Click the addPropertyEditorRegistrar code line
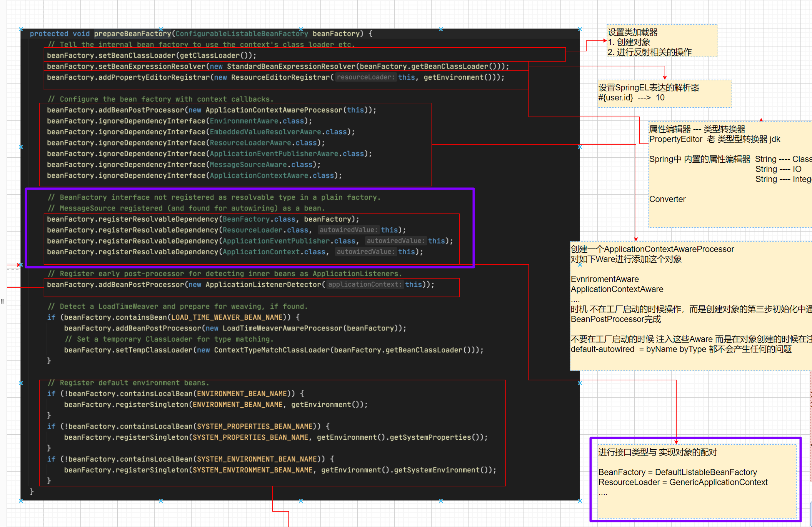This screenshot has height=527, width=812. 276,77
